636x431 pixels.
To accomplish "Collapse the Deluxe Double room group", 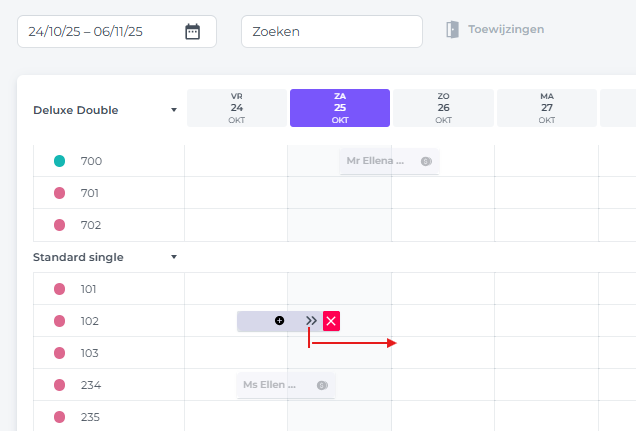I will tap(174, 110).
